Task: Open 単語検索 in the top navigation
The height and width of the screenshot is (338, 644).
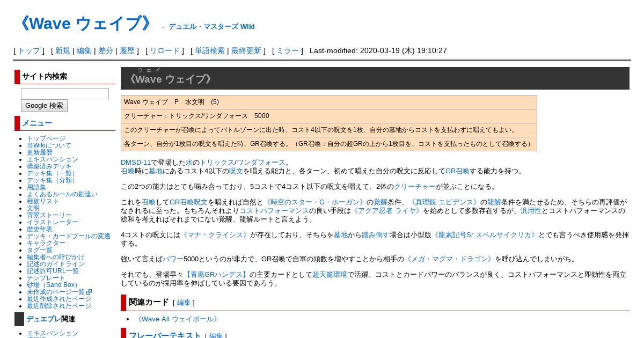Action: [x=210, y=50]
